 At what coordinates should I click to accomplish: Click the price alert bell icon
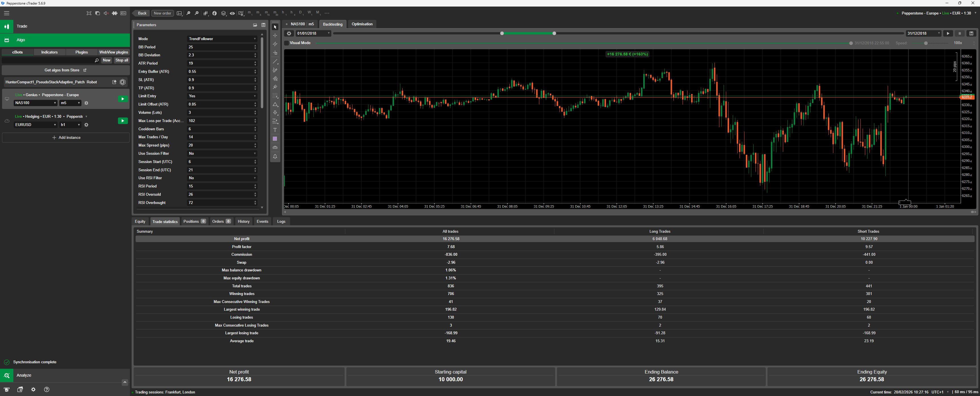pyautogui.click(x=275, y=156)
